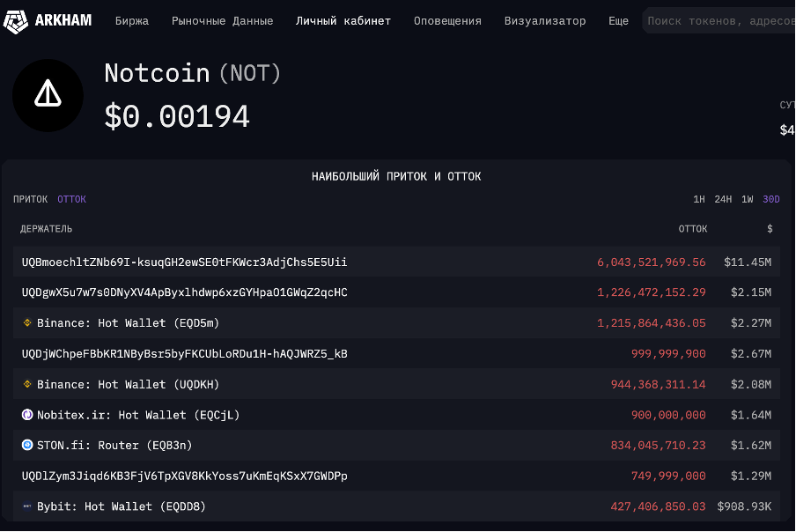Open the Визуализатор page
The width and height of the screenshot is (796, 532).
(x=545, y=21)
